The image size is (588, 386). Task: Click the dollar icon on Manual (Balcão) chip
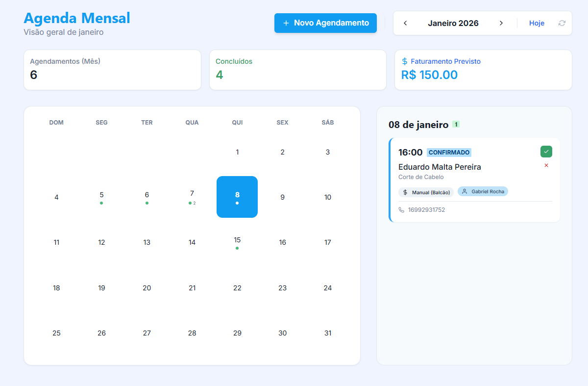pos(406,192)
